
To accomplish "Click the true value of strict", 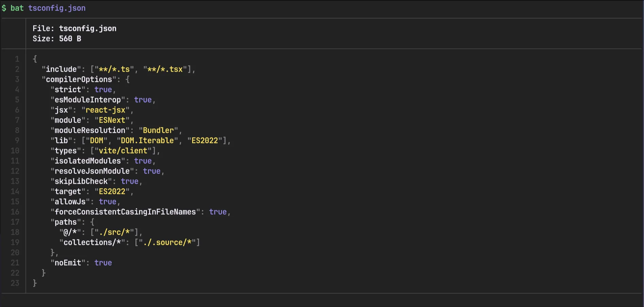I will click(x=103, y=90).
